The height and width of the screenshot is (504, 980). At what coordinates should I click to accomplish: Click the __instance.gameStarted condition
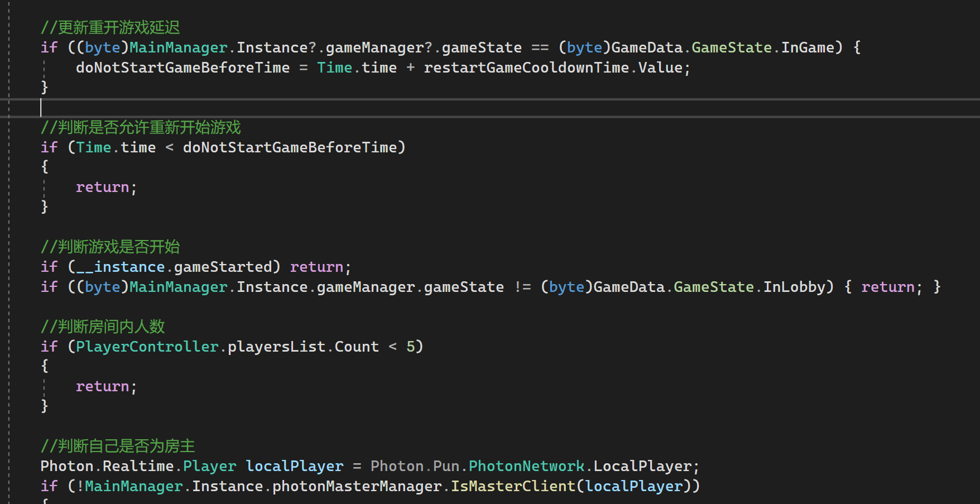point(173,266)
